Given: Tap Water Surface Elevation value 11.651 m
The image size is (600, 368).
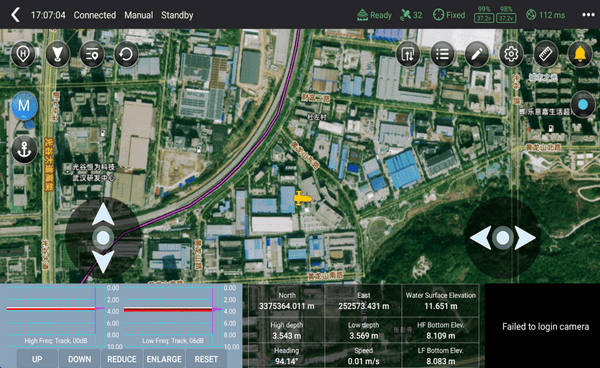Looking at the screenshot, I should 441,306.
